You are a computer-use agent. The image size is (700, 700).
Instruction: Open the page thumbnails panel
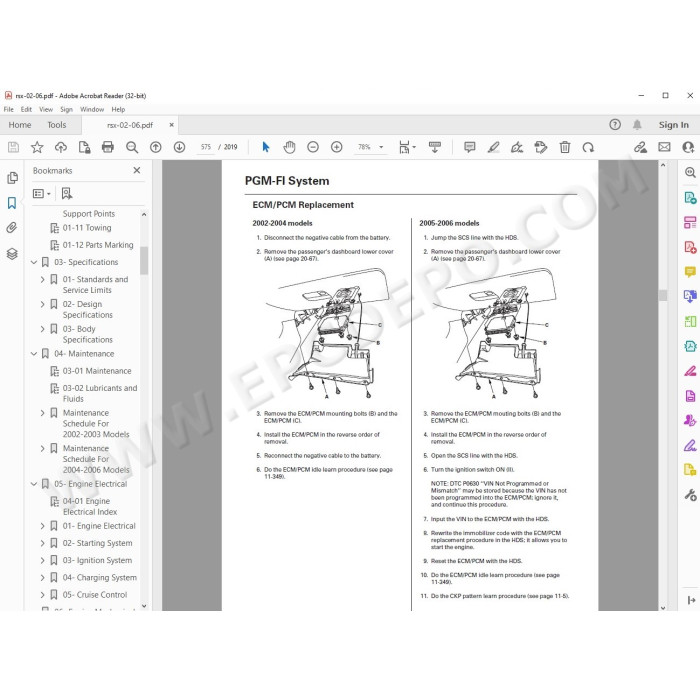[12, 178]
